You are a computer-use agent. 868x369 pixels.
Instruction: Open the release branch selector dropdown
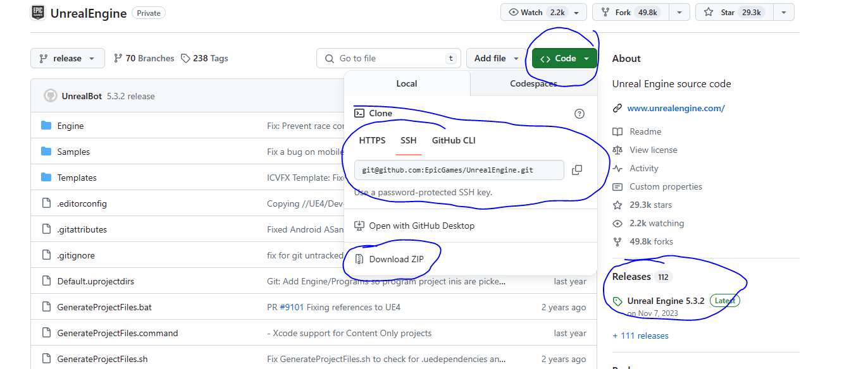coord(67,58)
